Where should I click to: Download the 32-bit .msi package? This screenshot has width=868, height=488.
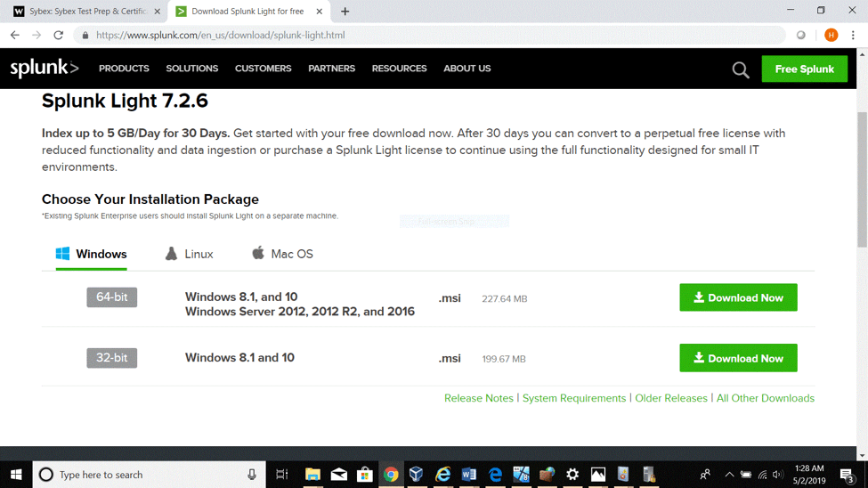click(x=738, y=358)
